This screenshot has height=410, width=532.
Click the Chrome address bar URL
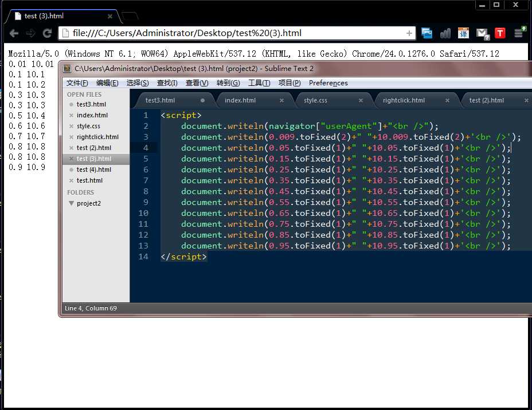click(x=187, y=33)
